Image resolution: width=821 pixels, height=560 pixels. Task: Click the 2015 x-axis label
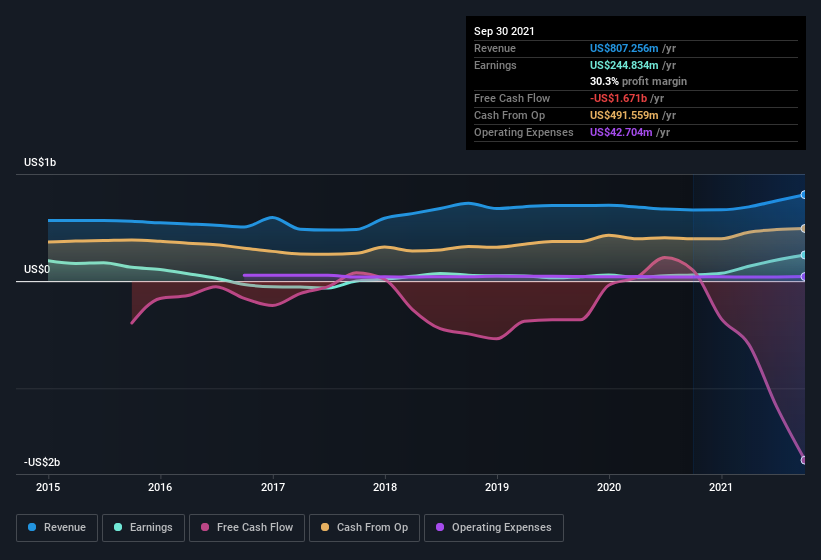48,488
